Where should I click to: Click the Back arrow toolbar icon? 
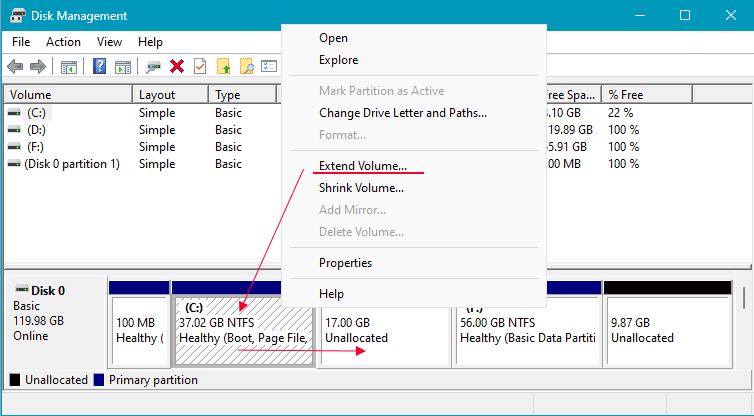point(15,66)
